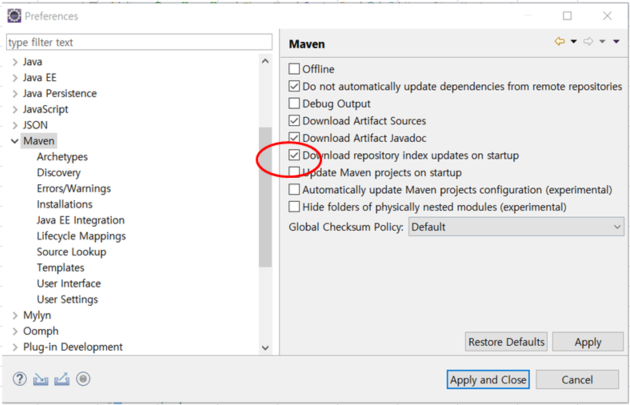
Task: Click Restore Defaults button
Action: (506, 342)
